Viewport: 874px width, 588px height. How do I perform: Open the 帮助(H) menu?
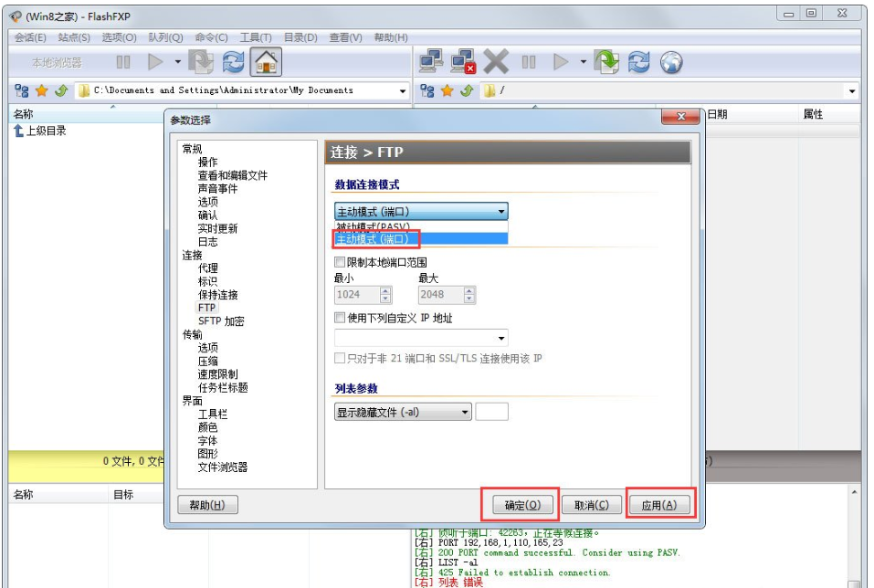[391, 37]
